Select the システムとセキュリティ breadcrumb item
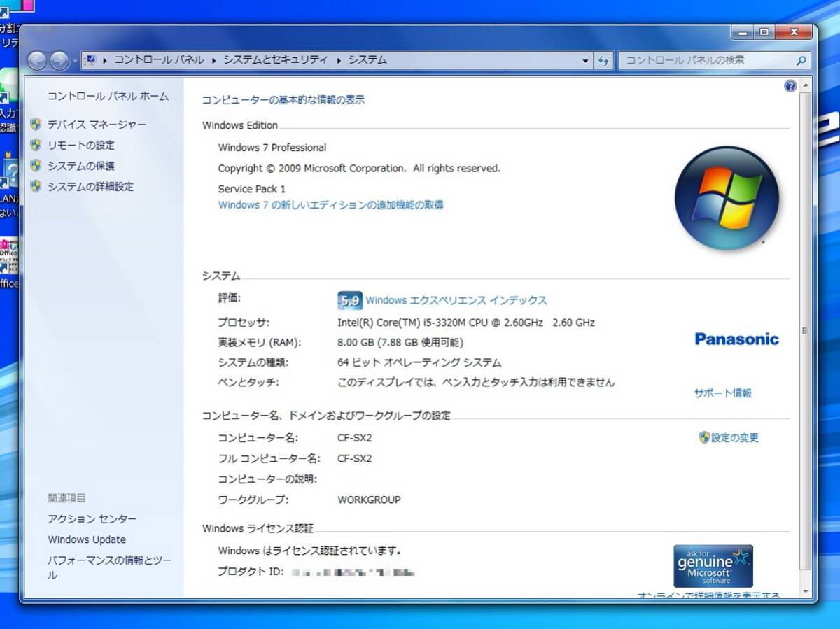The height and width of the screenshot is (629, 840). click(x=275, y=60)
